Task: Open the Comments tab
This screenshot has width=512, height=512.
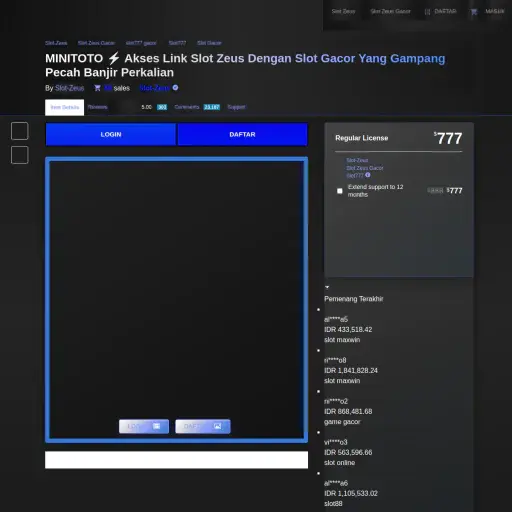Action: (187, 107)
